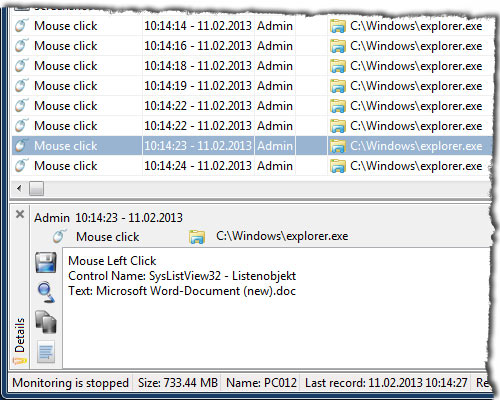Select the highlighted 10:14:23 Mouse click row

click(x=252, y=146)
